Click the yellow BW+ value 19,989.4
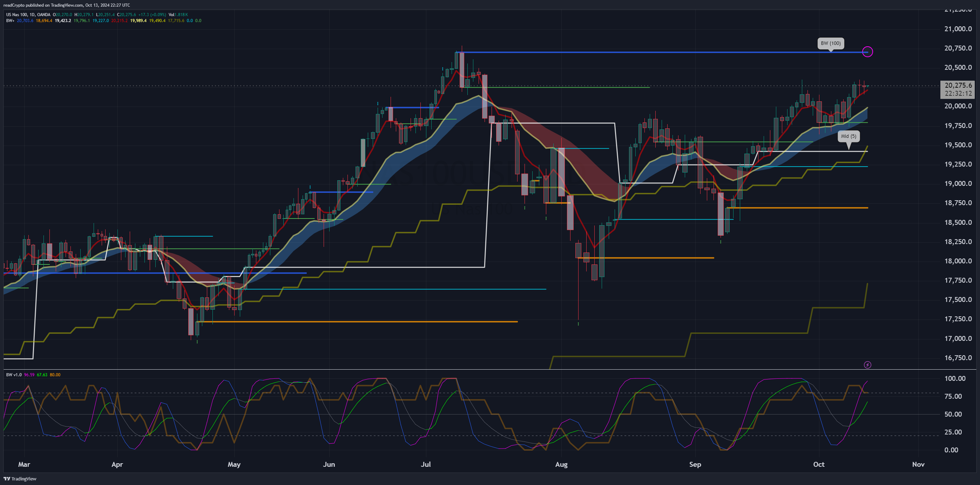The image size is (980, 485). pyautogui.click(x=138, y=21)
